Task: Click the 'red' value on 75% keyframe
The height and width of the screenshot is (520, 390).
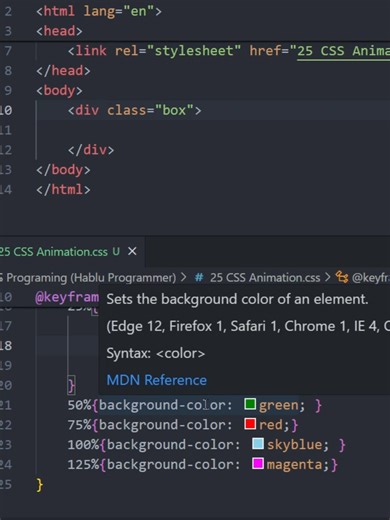Action: 270,425
